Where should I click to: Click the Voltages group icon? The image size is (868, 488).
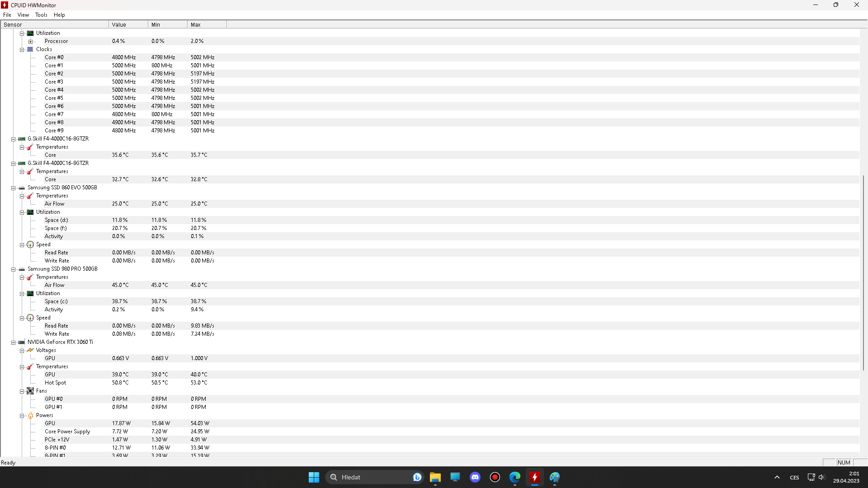(30, 350)
